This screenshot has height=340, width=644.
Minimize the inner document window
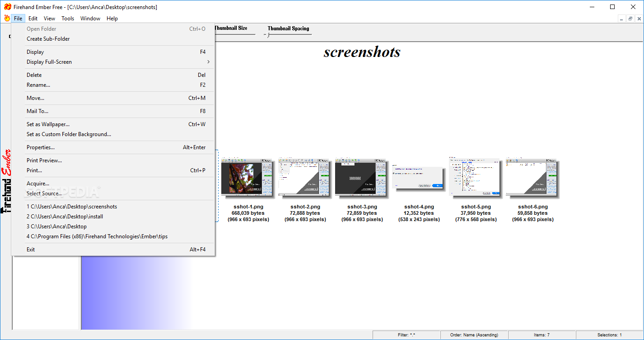pyautogui.click(x=622, y=19)
